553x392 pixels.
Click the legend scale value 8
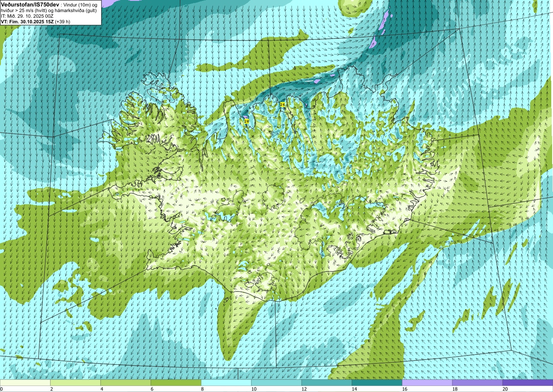coord(202,389)
